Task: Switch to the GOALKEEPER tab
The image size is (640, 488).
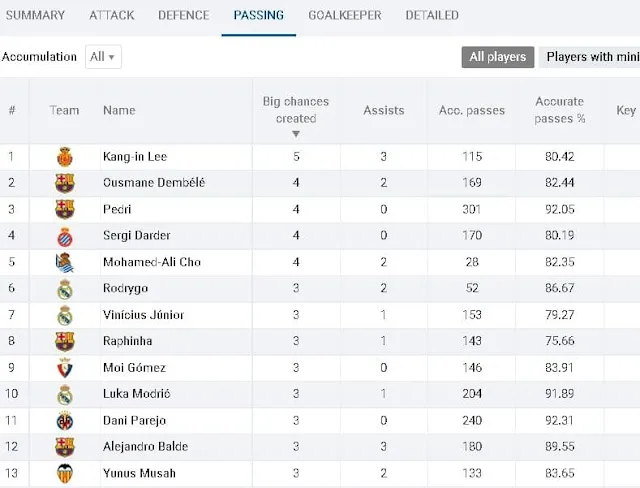Action: (345, 16)
